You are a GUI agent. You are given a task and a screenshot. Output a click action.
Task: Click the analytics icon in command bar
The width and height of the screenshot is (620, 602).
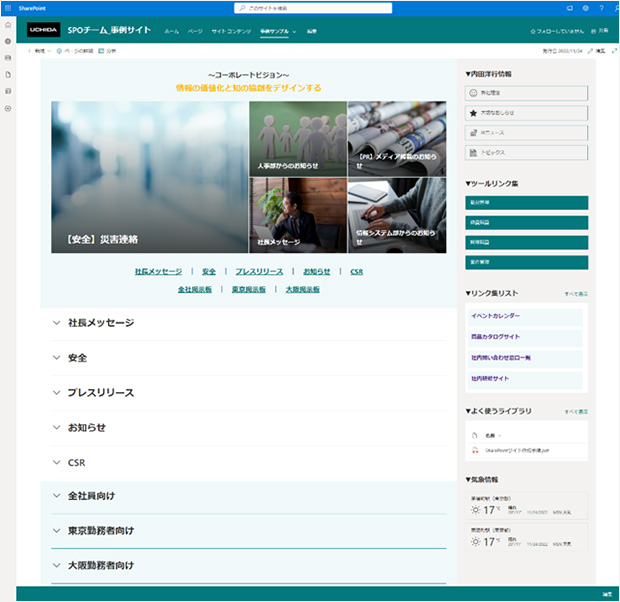click(x=101, y=51)
